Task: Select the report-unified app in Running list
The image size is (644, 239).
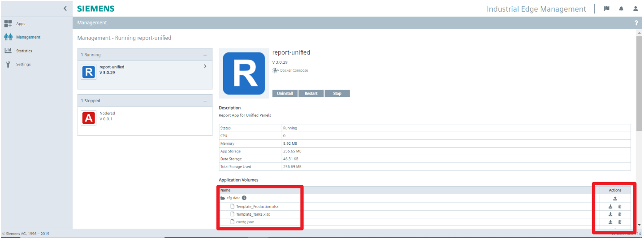Action: point(145,75)
